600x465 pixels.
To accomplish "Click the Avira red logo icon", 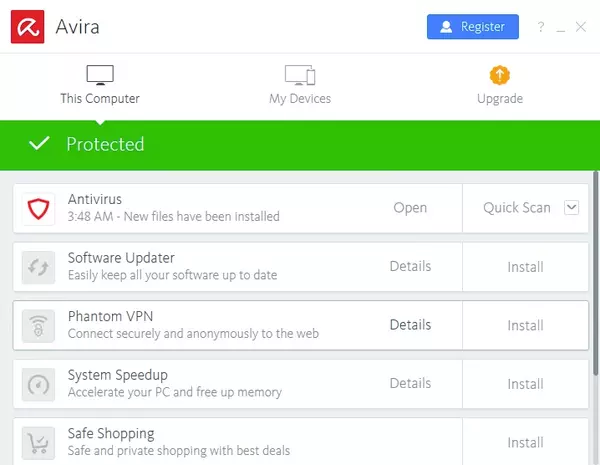I will click(x=26, y=27).
